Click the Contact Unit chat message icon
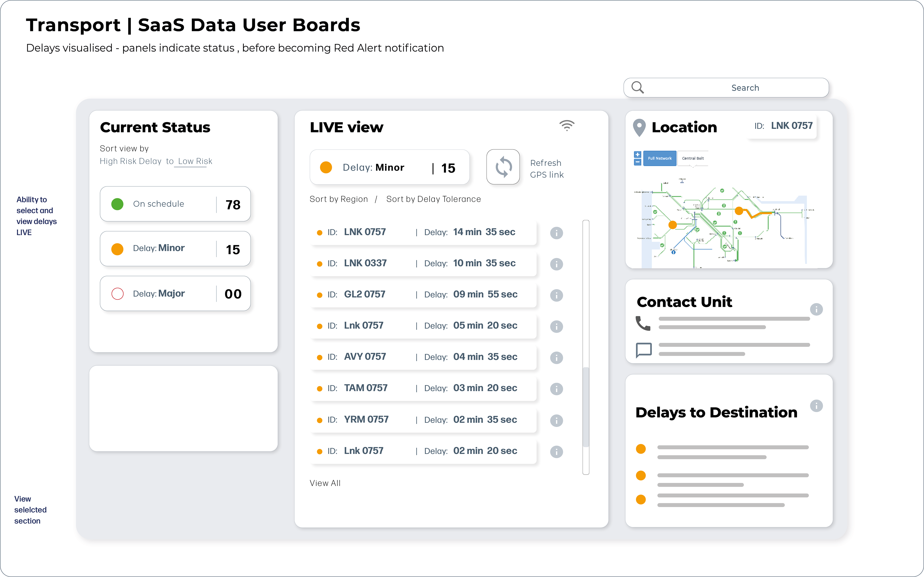Viewport: 924px width, 577px height. [x=644, y=350]
